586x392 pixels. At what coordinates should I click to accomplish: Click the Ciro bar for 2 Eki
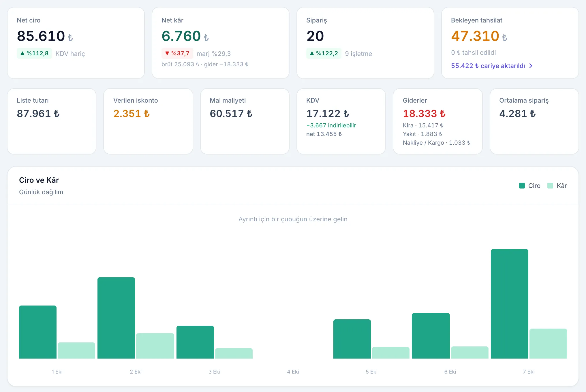(116, 318)
